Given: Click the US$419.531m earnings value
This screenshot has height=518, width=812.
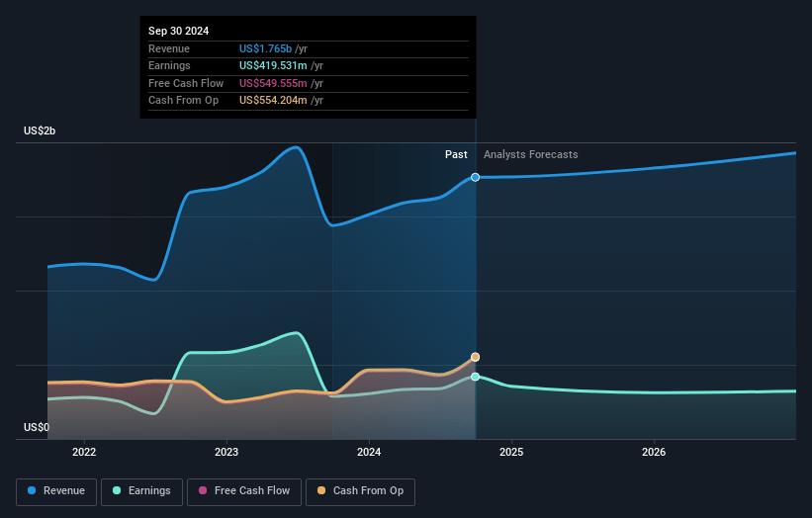Looking at the screenshot, I should click(x=273, y=65).
